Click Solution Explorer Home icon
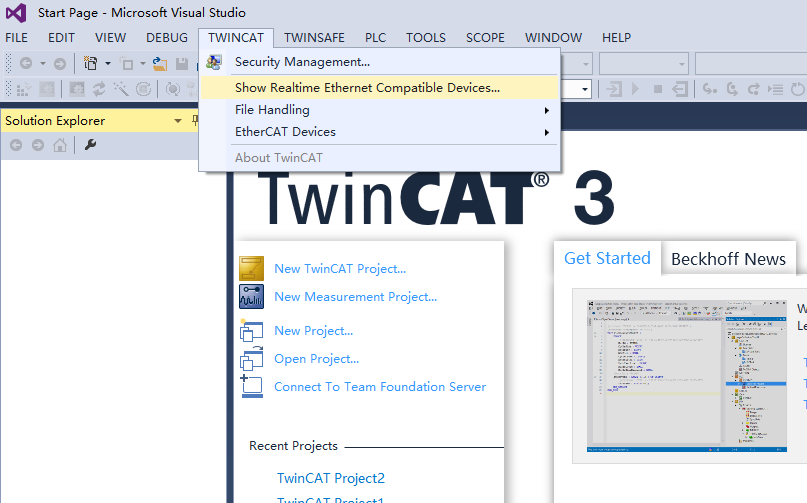The width and height of the screenshot is (807, 503). click(x=60, y=145)
